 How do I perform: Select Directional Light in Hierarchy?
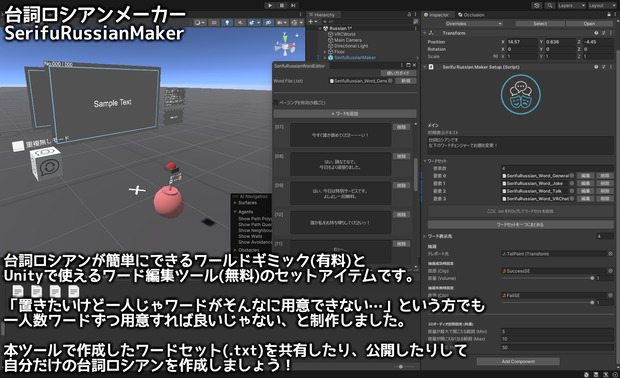pyautogui.click(x=351, y=46)
